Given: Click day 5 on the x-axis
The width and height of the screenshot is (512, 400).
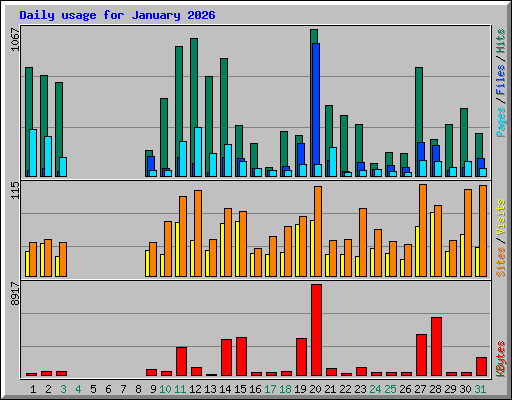Looking at the screenshot, I should (x=93, y=389).
